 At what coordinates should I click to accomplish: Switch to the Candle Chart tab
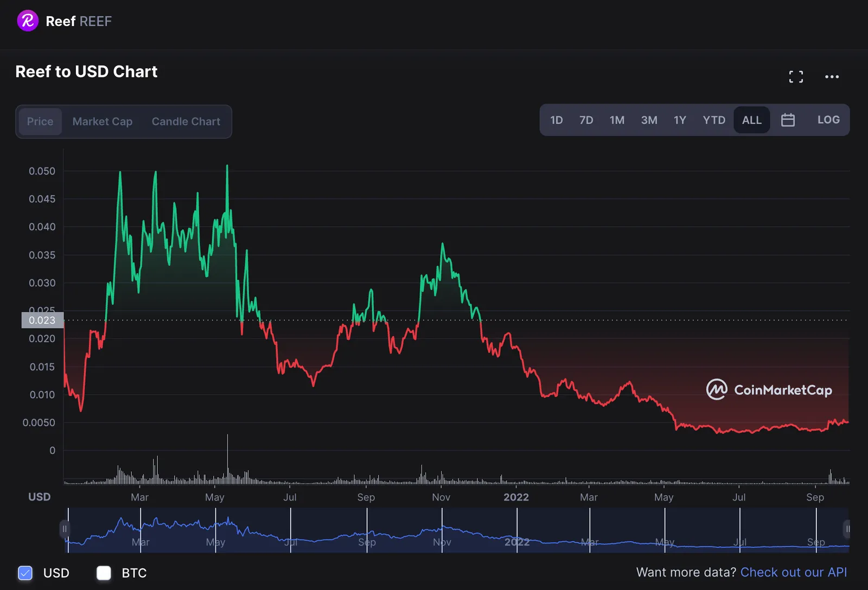point(186,121)
